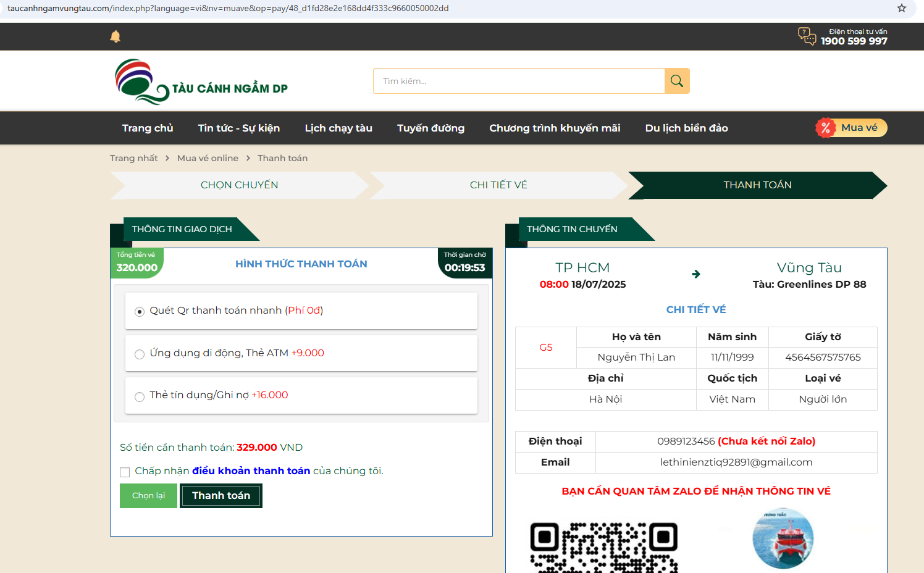Open Chương trình khuyến mãi menu item
This screenshot has width=924, height=573.
pyautogui.click(x=555, y=128)
